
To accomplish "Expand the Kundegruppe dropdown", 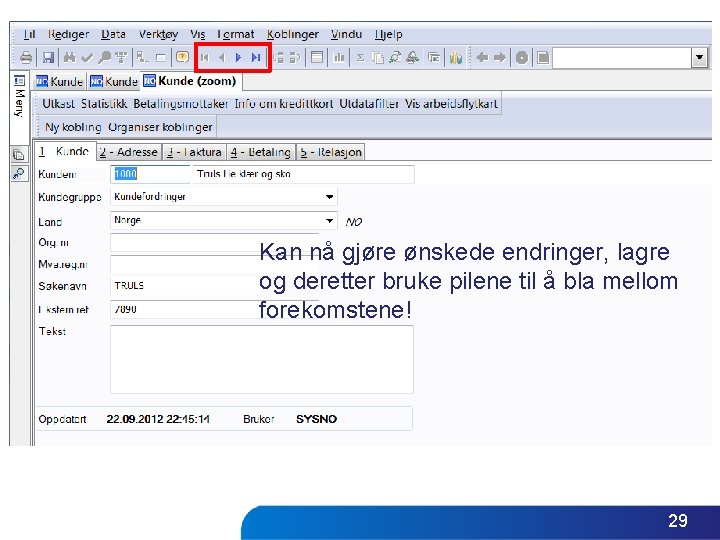I will 329,197.
